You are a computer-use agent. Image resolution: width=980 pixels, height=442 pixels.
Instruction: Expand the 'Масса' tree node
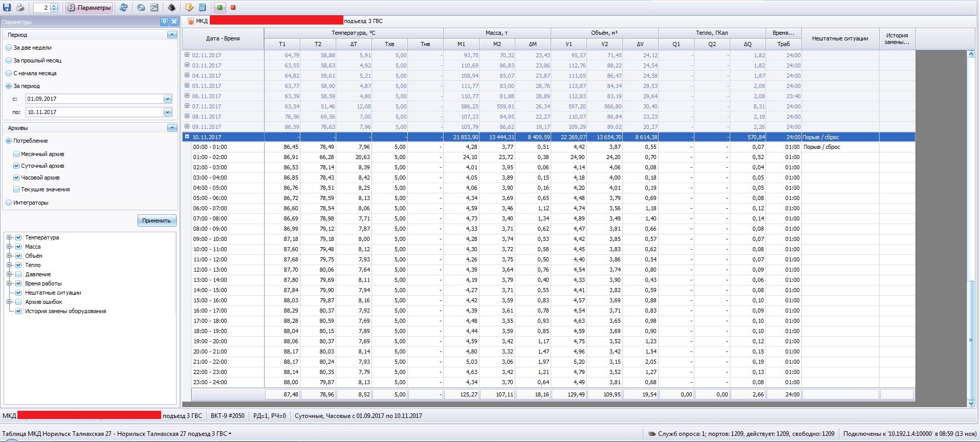coord(9,247)
